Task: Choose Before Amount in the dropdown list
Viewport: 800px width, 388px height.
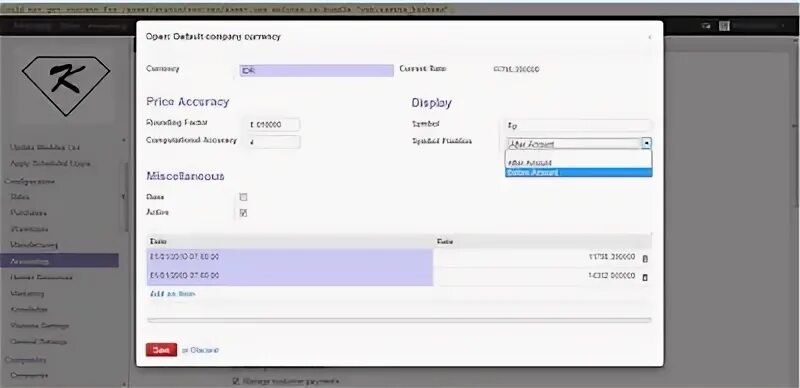Action: click(x=579, y=173)
